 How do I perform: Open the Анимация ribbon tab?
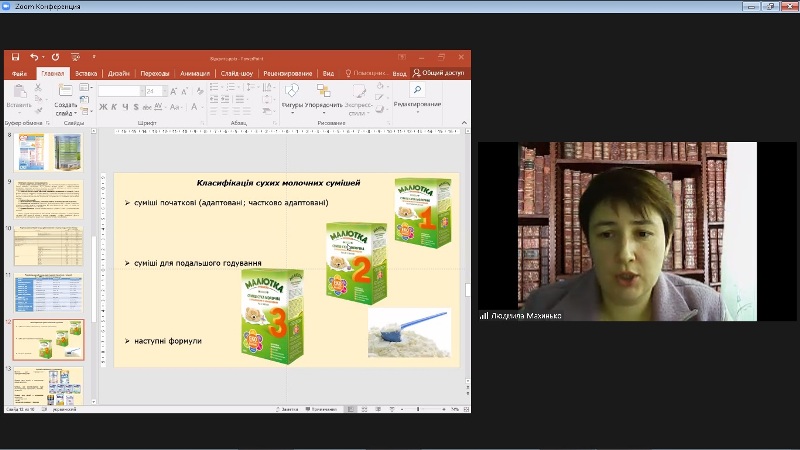(195, 73)
